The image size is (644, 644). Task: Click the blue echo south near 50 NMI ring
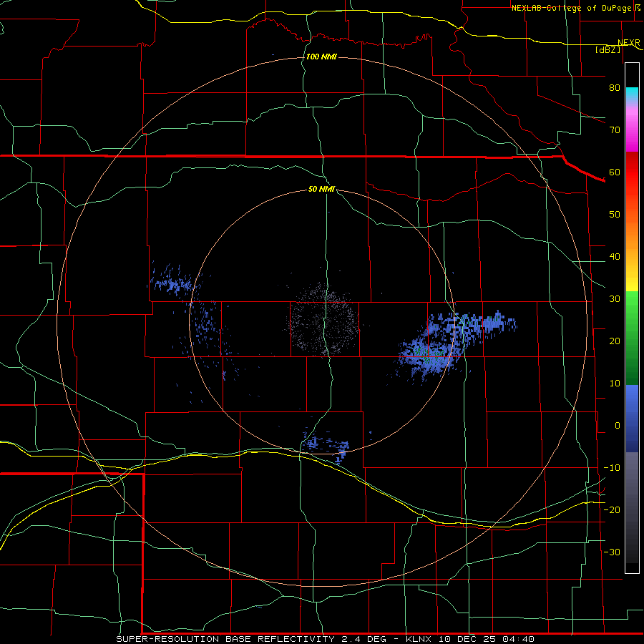click(x=326, y=444)
